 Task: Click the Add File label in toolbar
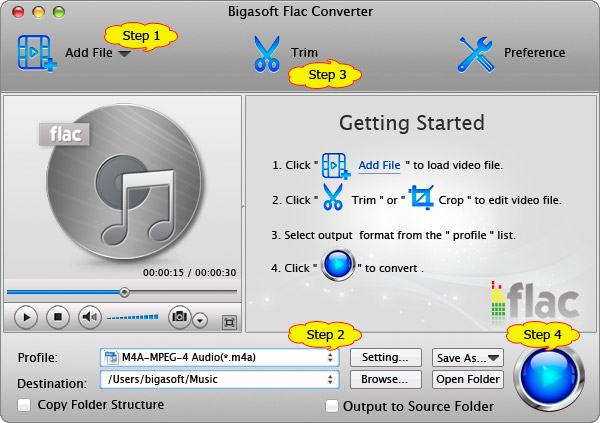89,52
